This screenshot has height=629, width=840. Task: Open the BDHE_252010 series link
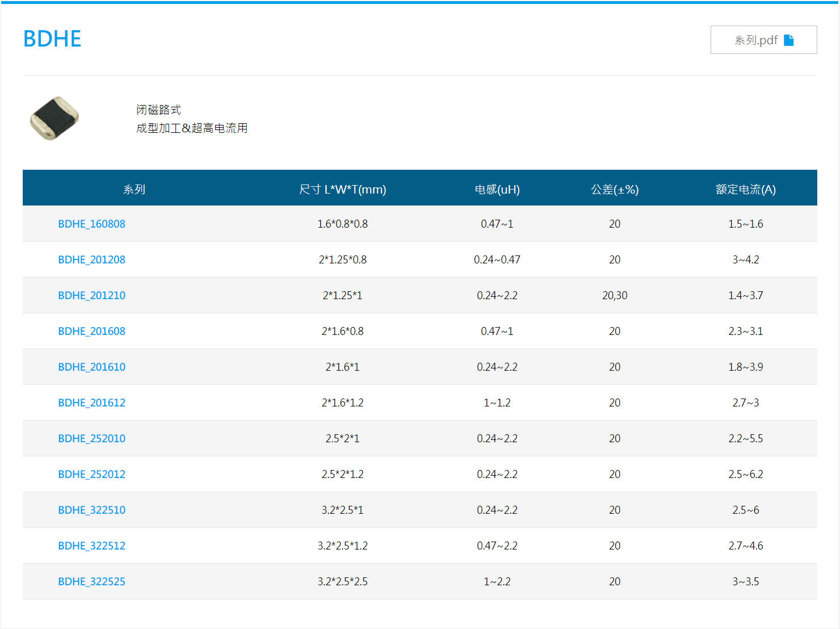tap(91, 438)
